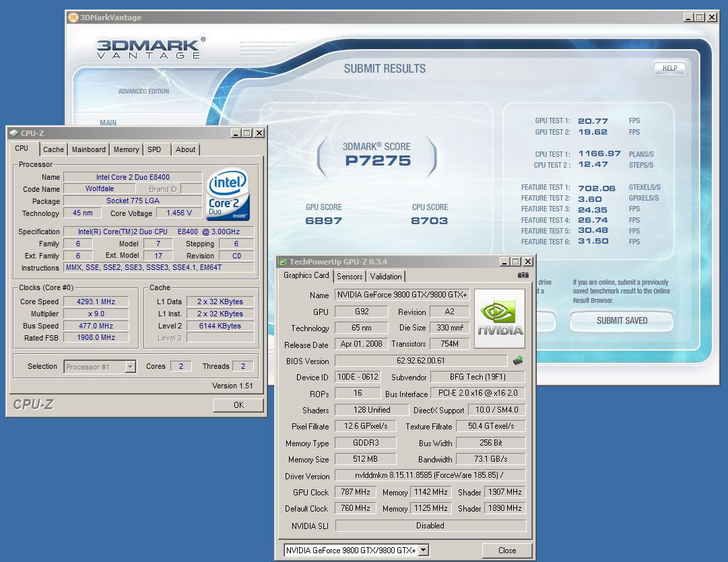Maximize the CPU-Z window
Image resolution: width=728 pixels, height=562 pixels.
pos(247,133)
